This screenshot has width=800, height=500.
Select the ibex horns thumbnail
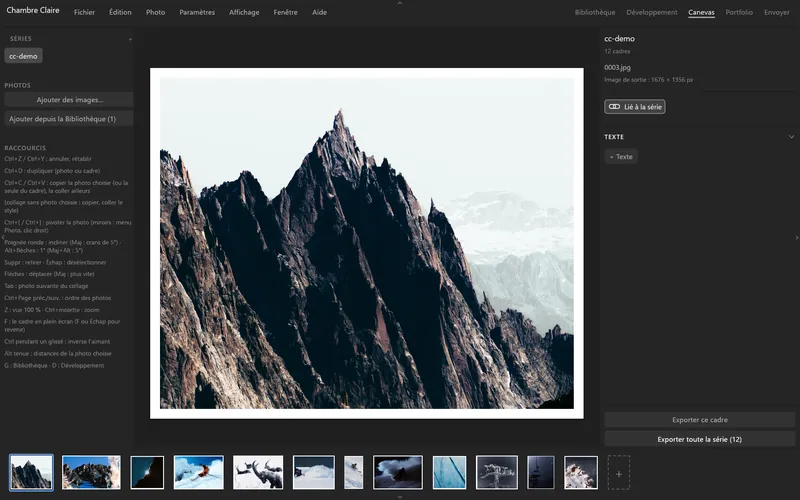pyautogui.click(x=258, y=472)
